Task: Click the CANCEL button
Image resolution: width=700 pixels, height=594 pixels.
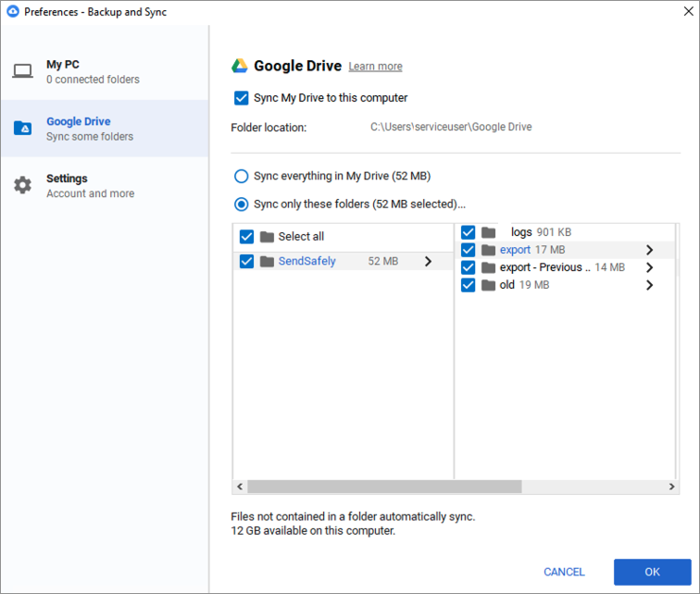Action: click(564, 572)
